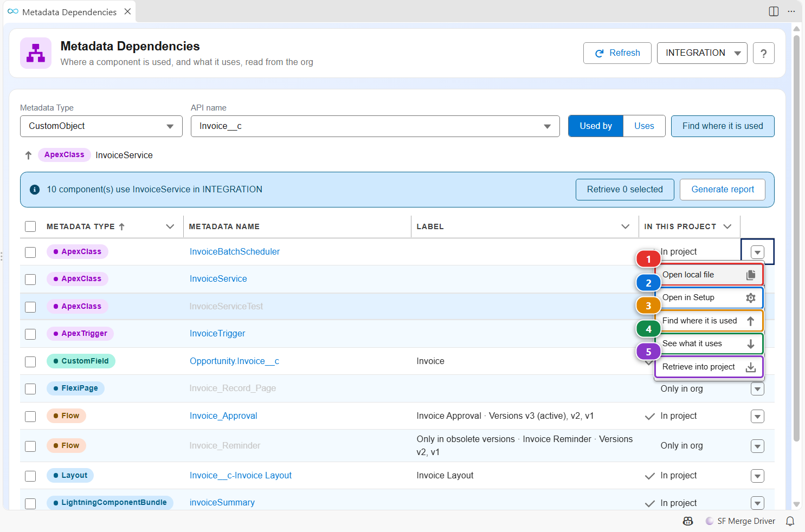
Task: Open the LABEL column filter chevron
Action: pyautogui.click(x=625, y=226)
